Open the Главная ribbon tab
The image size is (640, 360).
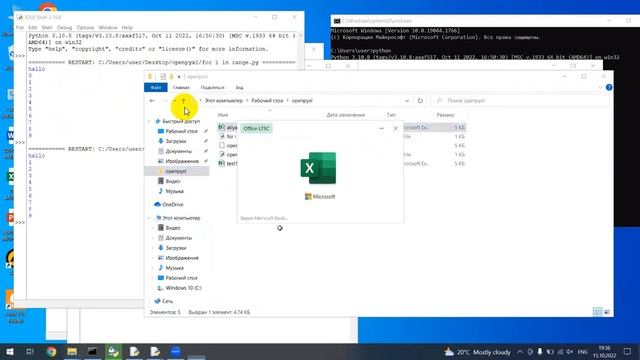181,87
